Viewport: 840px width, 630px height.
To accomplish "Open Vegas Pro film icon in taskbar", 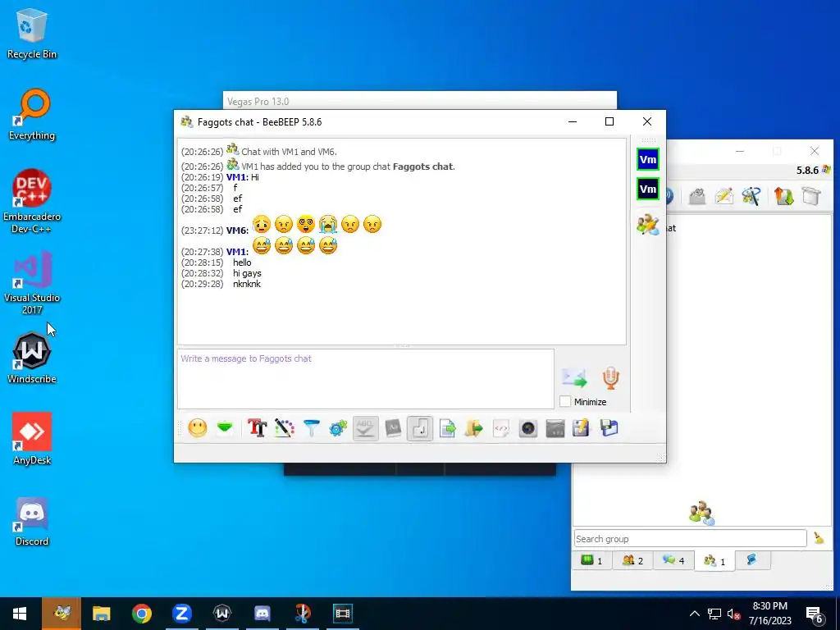I will (x=342, y=614).
